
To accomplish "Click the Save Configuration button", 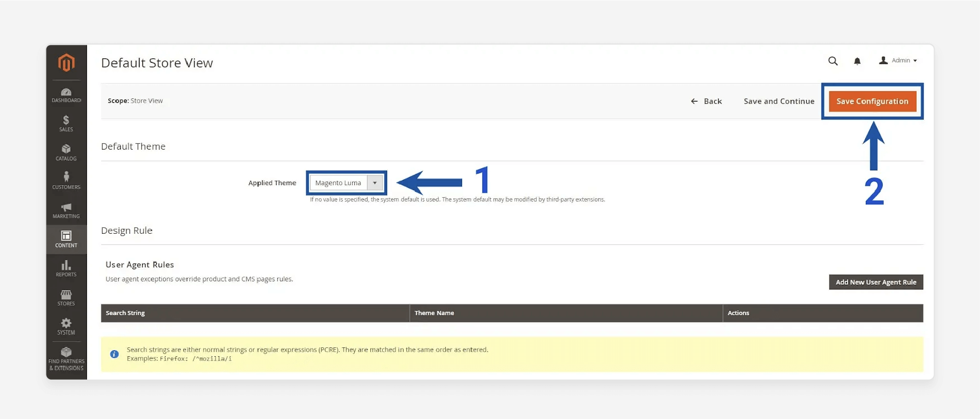I will 872,101.
